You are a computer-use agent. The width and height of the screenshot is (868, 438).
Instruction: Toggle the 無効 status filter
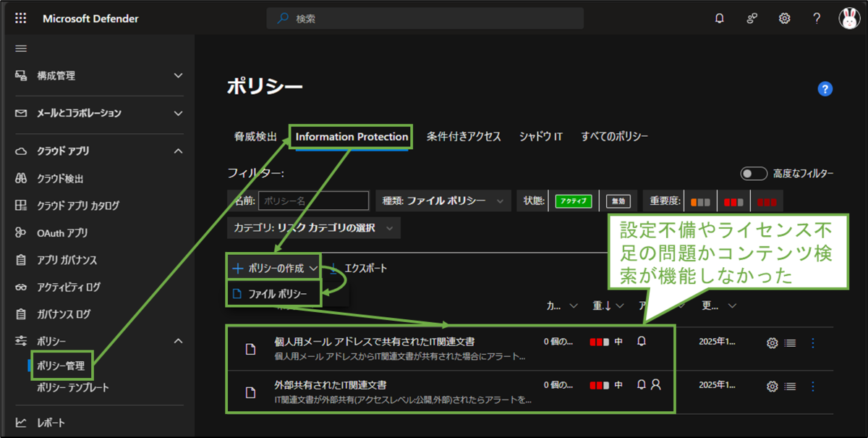(618, 201)
